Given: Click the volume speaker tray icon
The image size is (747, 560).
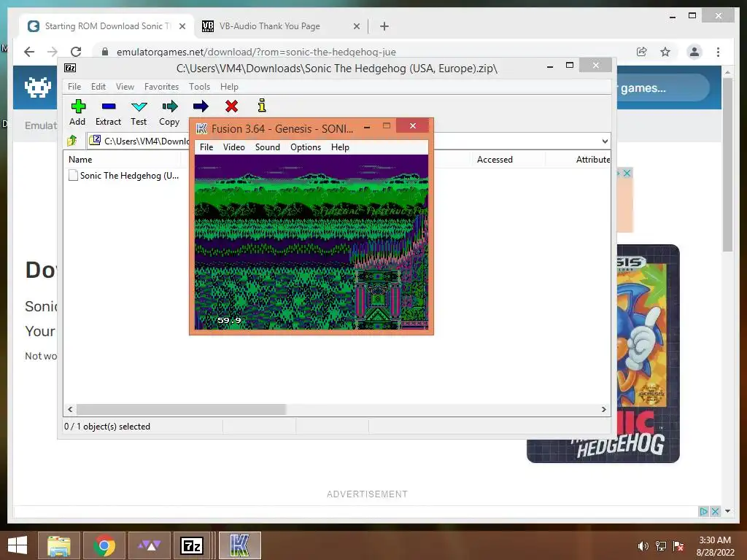Looking at the screenshot, I should 643,546.
